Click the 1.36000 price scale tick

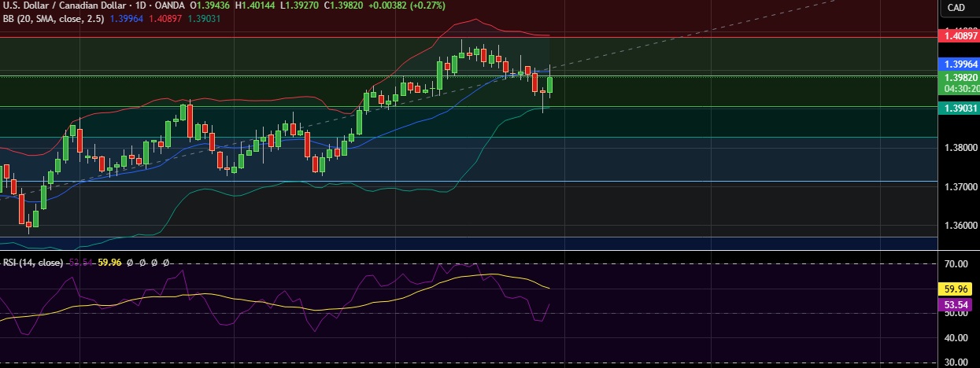point(960,226)
